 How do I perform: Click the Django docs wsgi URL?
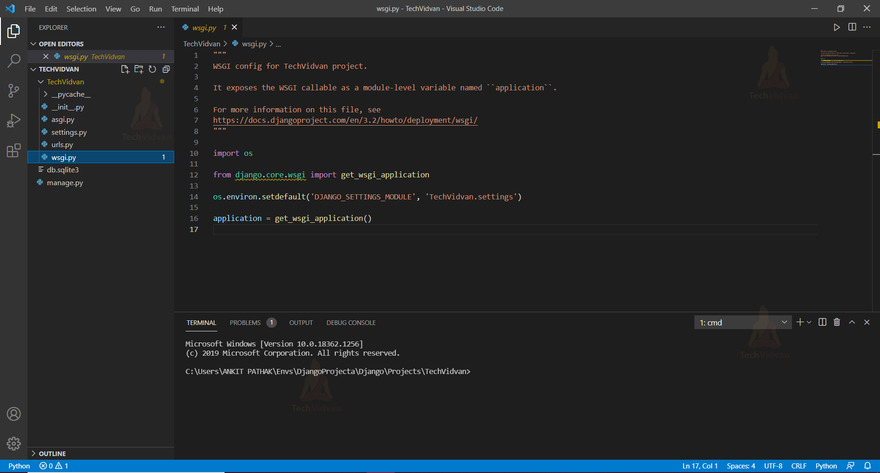tap(345, 120)
